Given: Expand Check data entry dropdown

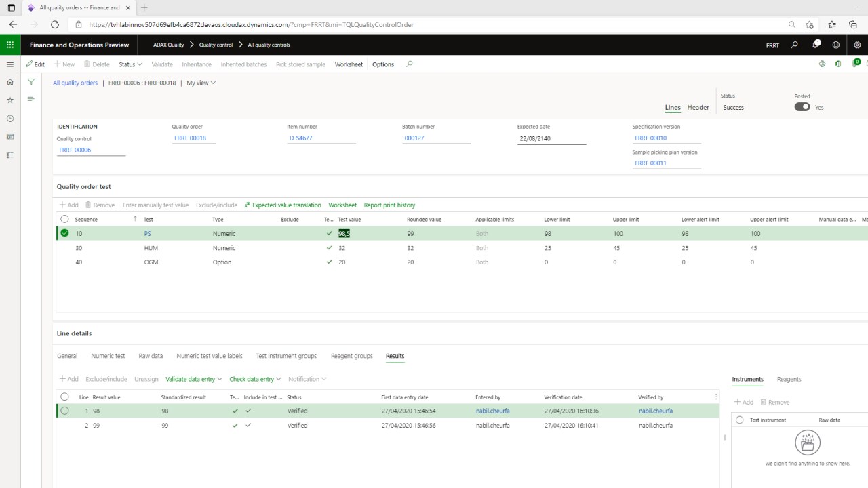Looking at the screenshot, I should pos(256,379).
